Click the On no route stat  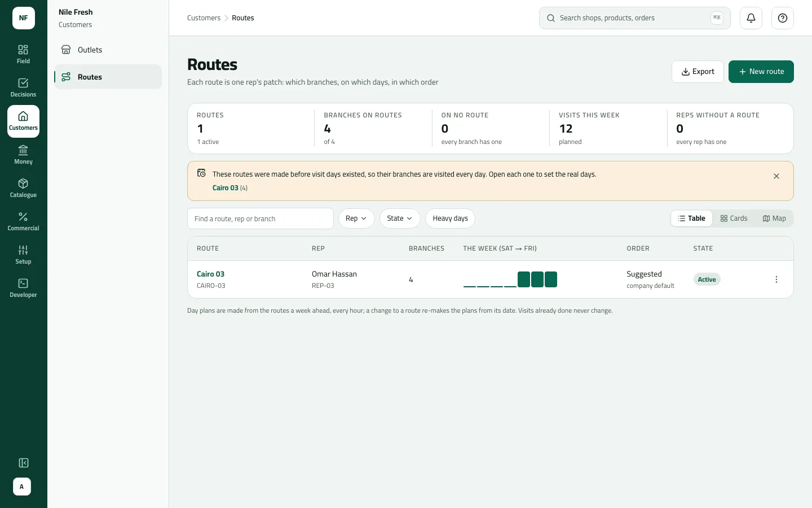point(491,128)
